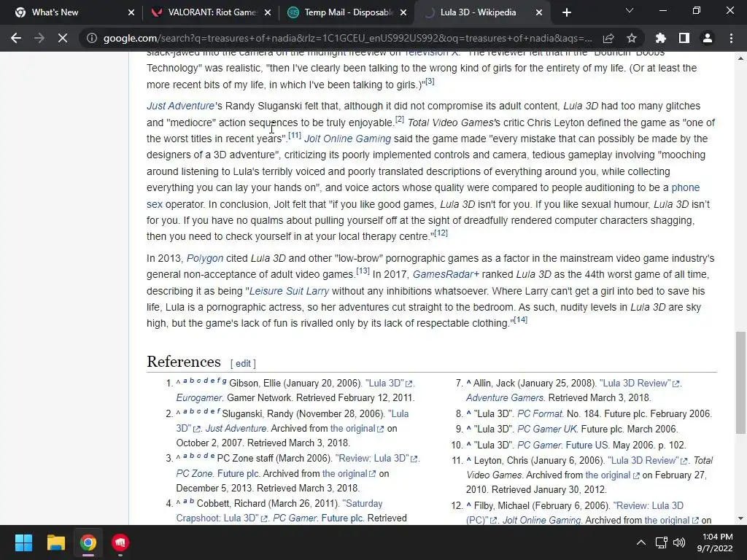Open the Adventure Gamers link
This screenshot has width=747, height=560.
(505, 397)
